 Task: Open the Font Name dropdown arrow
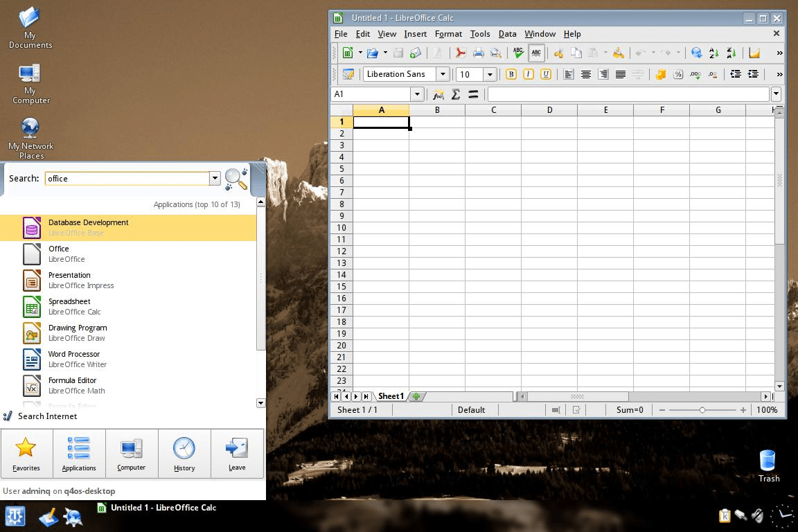443,74
